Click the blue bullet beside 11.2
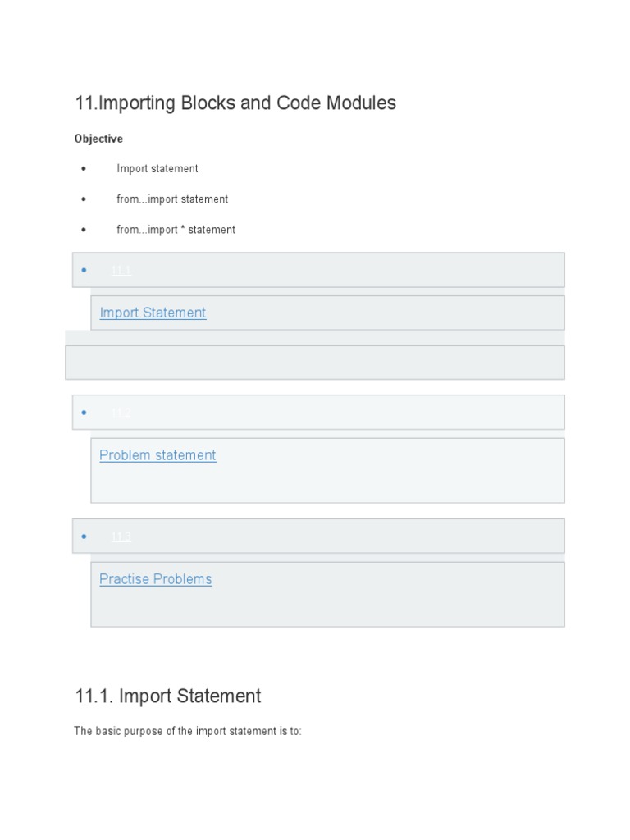 [x=84, y=413]
